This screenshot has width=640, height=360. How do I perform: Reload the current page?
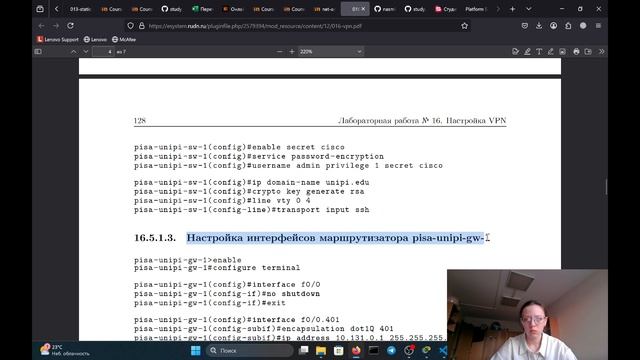[x=71, y=26]
